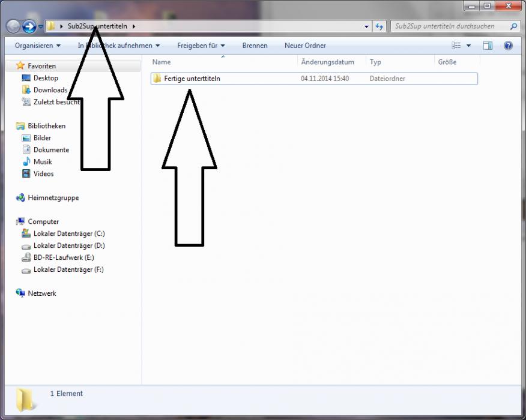Open the Organisieren menu

[x=38, y=46]
